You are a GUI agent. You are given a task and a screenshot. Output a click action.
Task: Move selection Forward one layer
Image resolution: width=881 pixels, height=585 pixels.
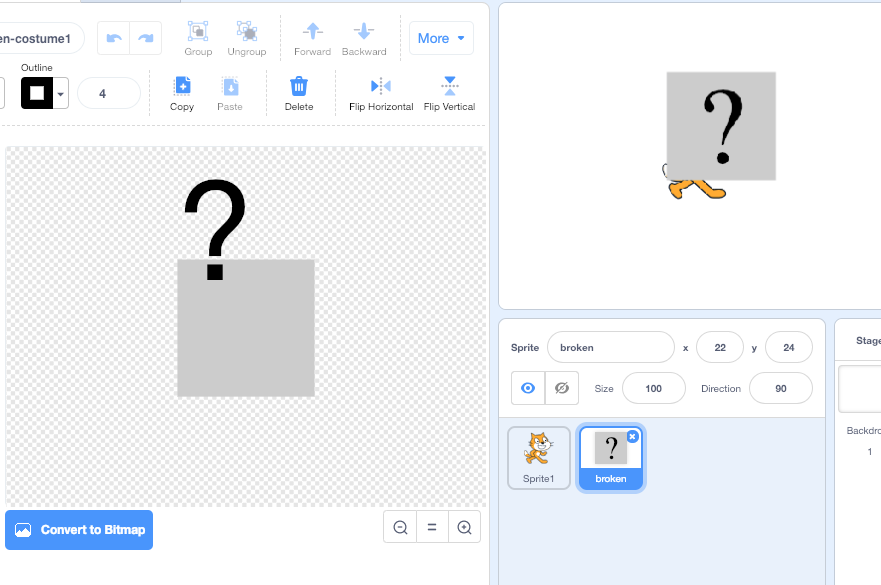(312, 39)
